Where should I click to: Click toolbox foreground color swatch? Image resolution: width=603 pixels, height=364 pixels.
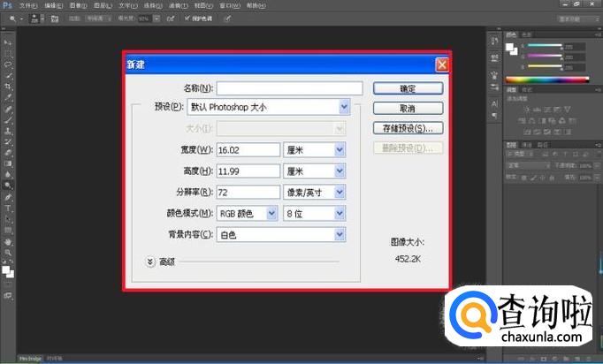[x=6, y=269]
